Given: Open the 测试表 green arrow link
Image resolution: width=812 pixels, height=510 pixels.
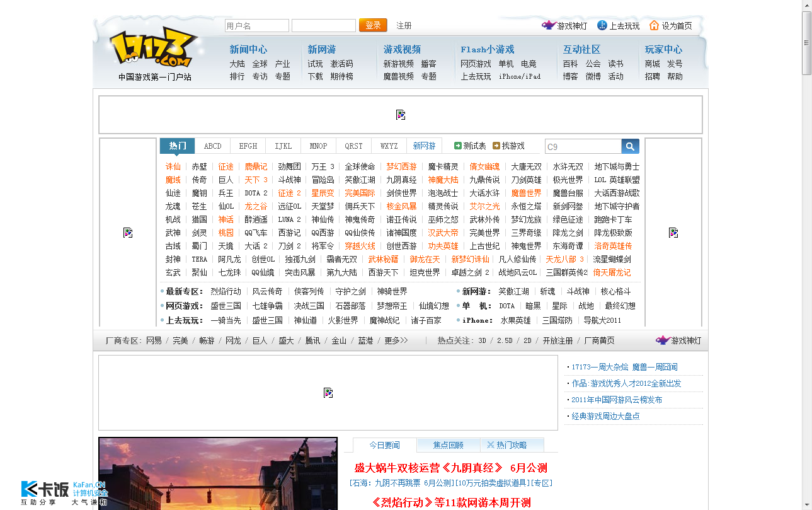Looking at the screenshot, I should pos(470,146).
